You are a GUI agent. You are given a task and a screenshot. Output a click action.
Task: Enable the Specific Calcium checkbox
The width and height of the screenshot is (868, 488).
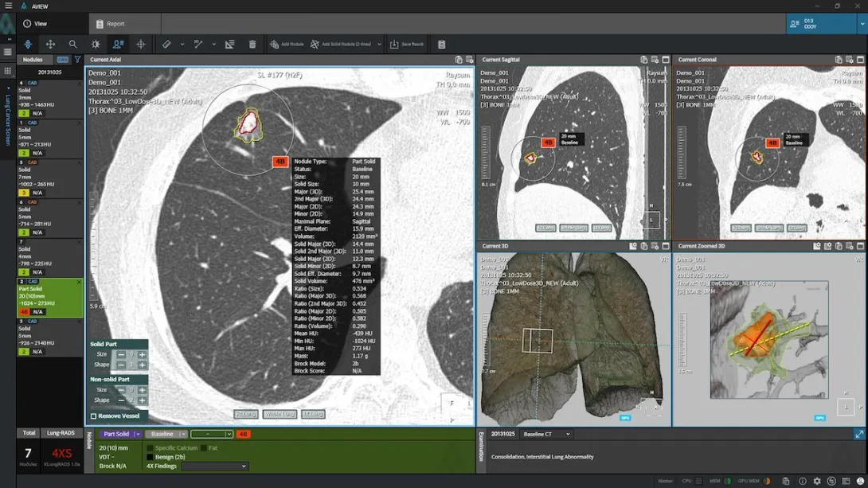point(150,448)
